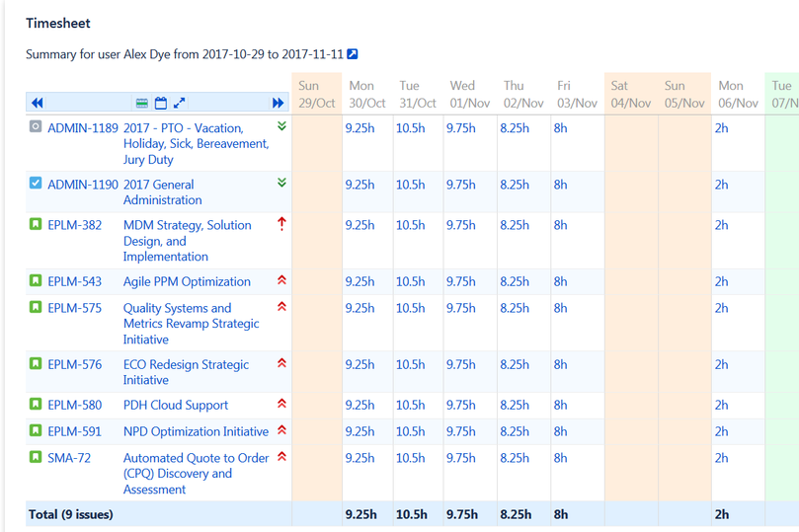Click the green epic icon for EPLM-543

click(36, 280)
